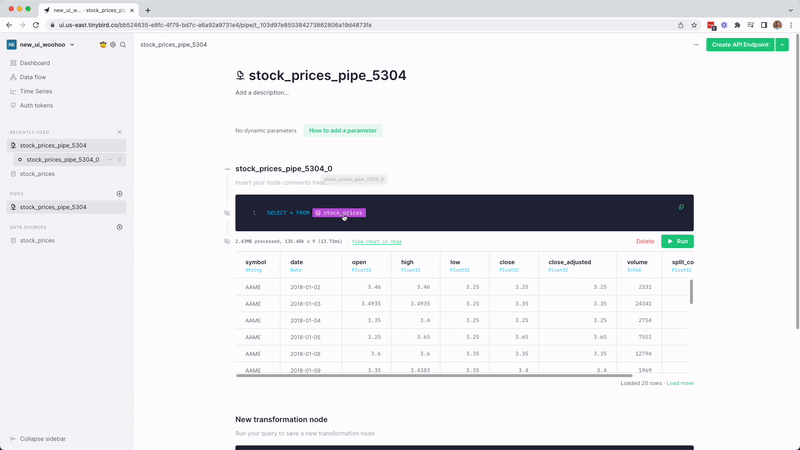Viewport: 800px width, 450px height.
Task: Open the new_ui_woohoo workspace dropdown
Action: click(46, 45)
